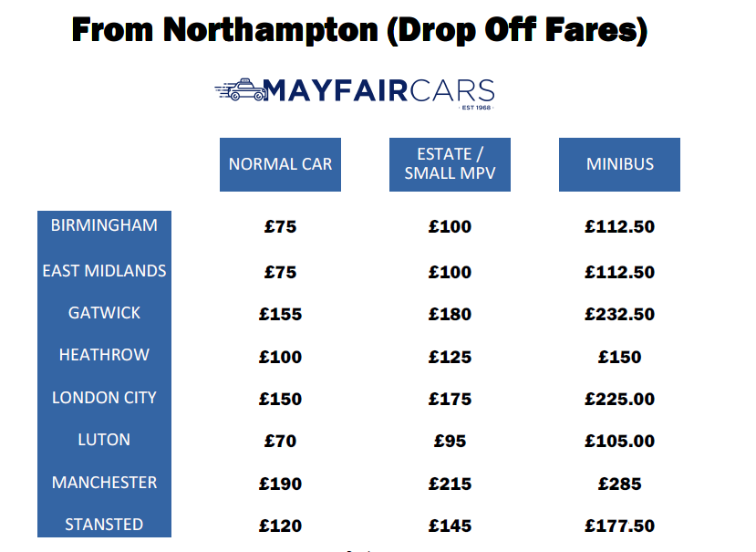Select the MINIBUS column header

[619, 164]
